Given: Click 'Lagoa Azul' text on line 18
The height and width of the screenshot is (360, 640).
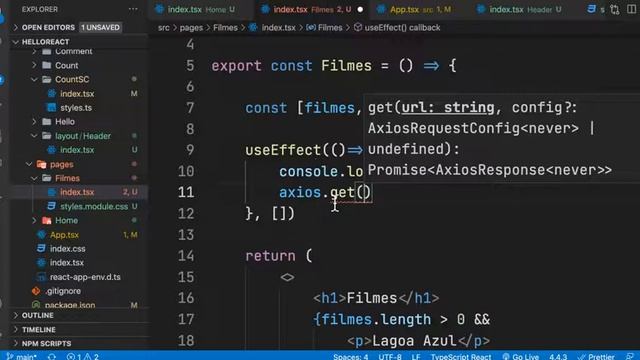Looking at the screenshot, I should point(414,340).
